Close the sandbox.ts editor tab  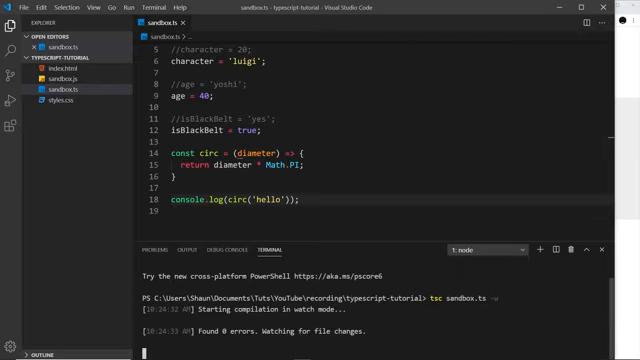[x=183, y=23]
